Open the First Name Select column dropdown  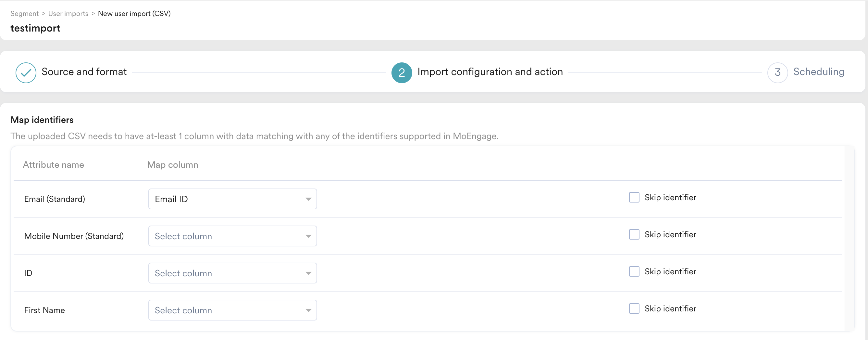click(x=232, y=310)
